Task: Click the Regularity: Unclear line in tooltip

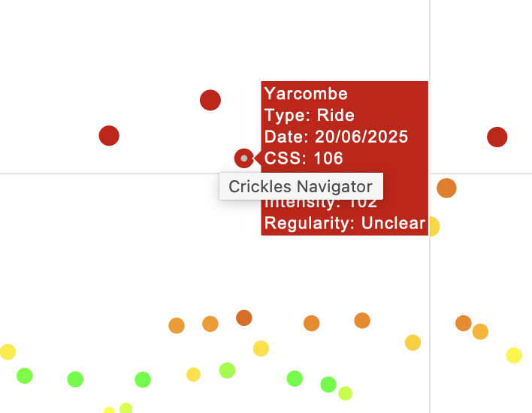Action: (x=344, y=224)
